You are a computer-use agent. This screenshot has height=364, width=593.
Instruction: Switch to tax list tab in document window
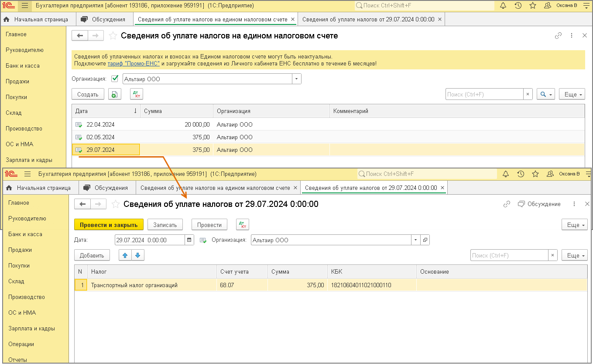[x=215, y=188]
